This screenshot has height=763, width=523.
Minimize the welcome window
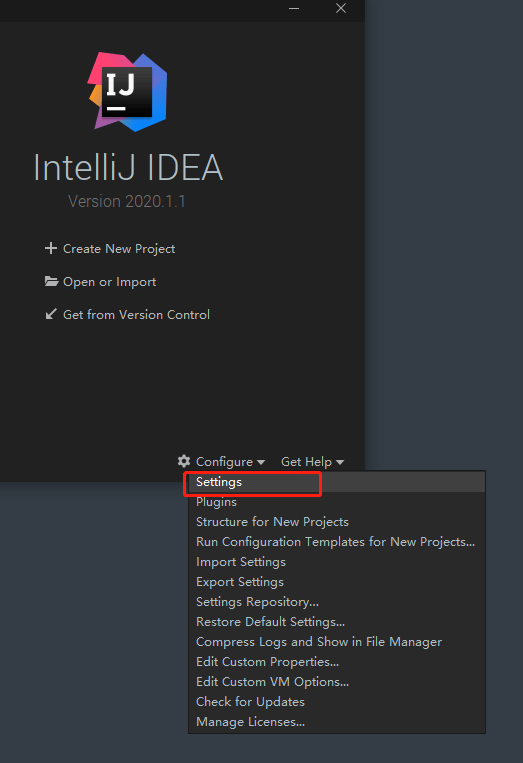(x=294, y=8)
